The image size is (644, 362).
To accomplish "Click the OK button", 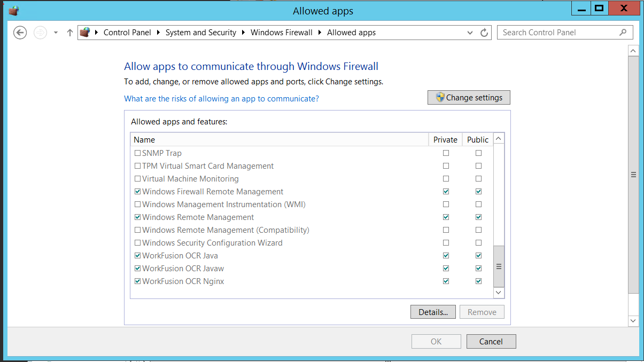I will (x=436, y=342).
